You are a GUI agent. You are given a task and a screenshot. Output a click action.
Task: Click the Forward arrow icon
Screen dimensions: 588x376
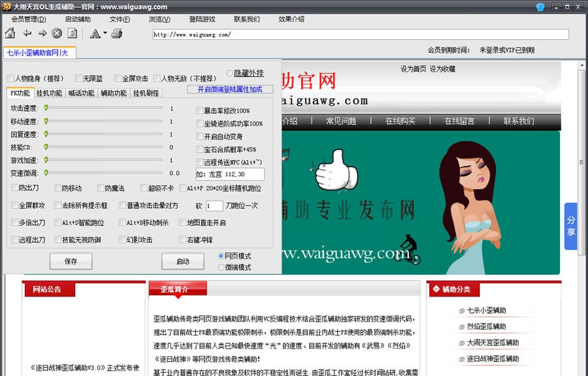click(42, 33)
